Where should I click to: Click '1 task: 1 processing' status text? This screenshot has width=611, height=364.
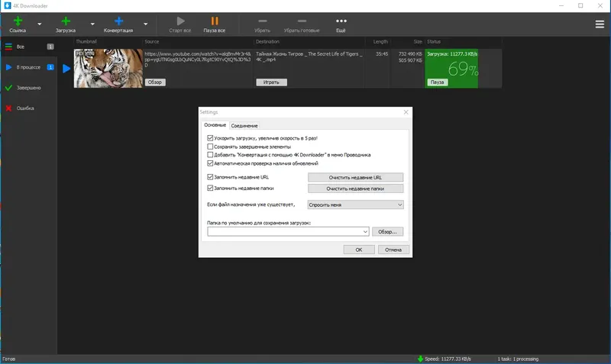click(518, 359)
